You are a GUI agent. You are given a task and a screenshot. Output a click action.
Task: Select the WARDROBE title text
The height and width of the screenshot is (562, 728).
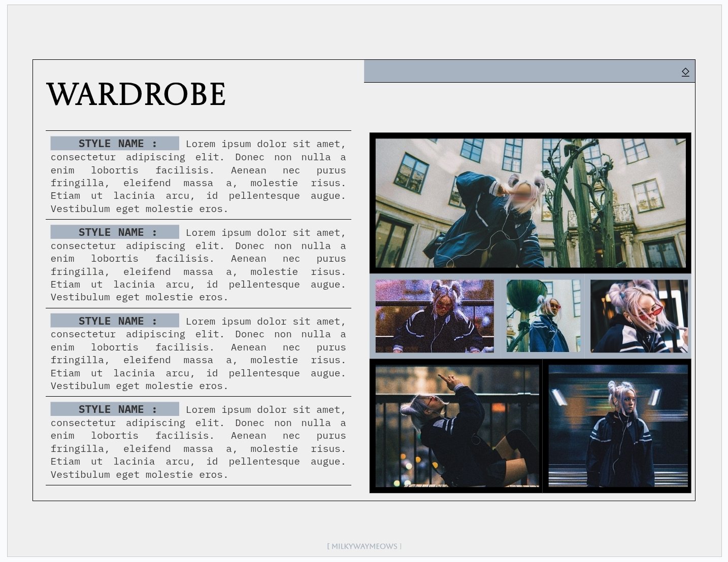136,94
